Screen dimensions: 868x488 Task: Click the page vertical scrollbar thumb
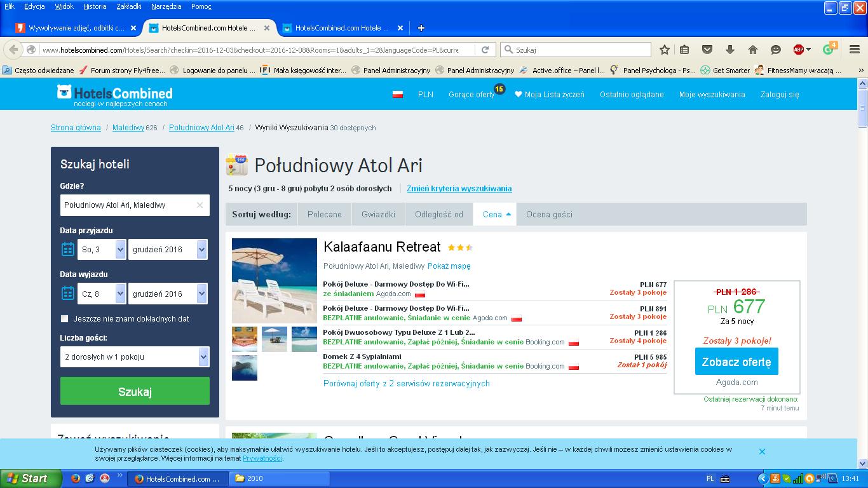pyautogui.click(x=862, y=108)
